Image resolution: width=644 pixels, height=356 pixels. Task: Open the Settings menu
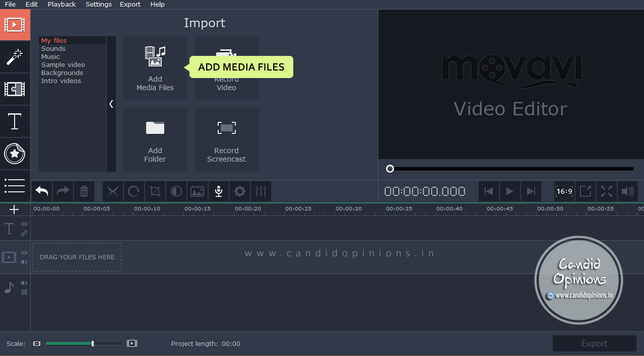(x=98, y=4)
